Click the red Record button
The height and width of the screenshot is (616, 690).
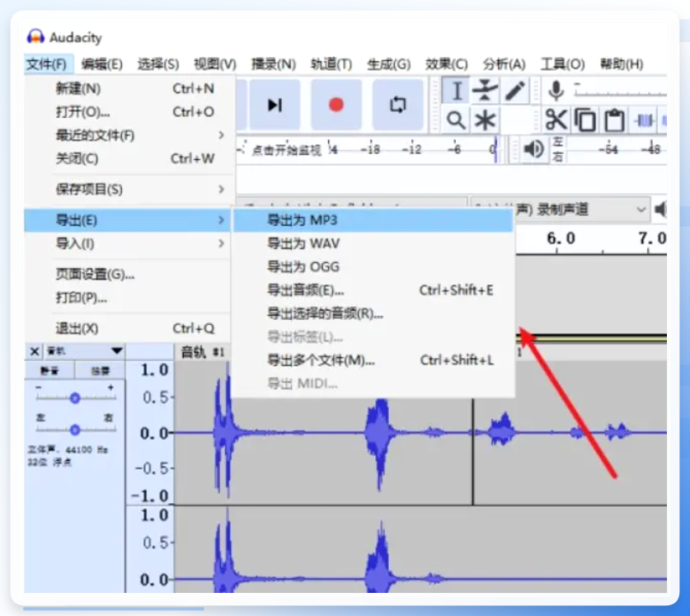[x=336, y=105]
